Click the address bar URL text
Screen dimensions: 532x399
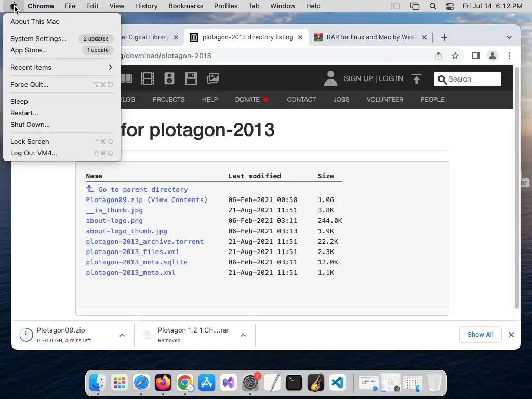[166, 56]
